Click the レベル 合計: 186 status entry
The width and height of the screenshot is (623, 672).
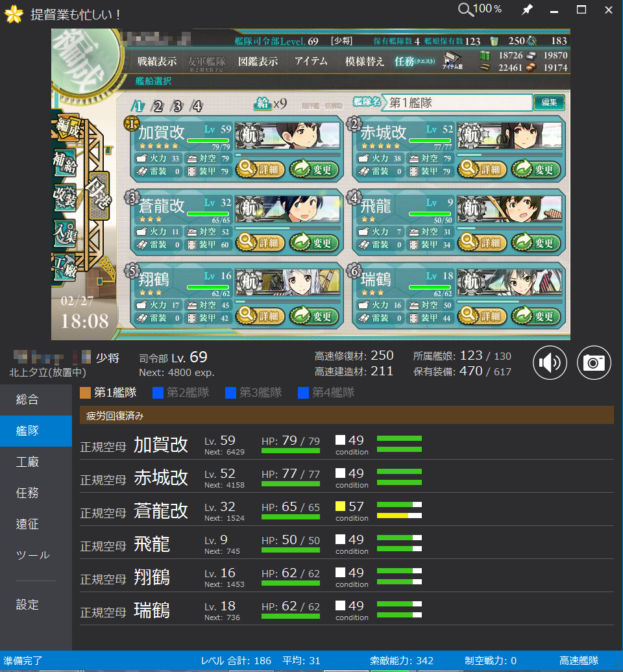(236, 660)
